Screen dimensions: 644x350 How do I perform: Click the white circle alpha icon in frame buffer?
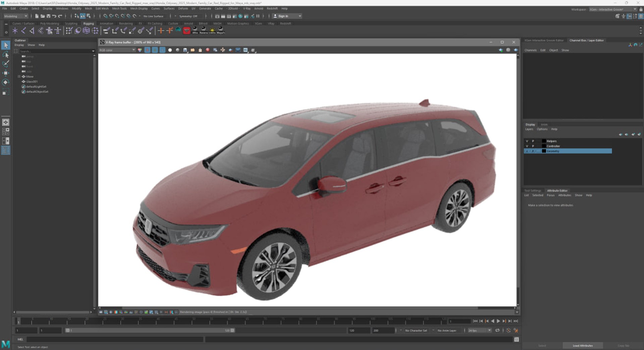coord(170,50)
